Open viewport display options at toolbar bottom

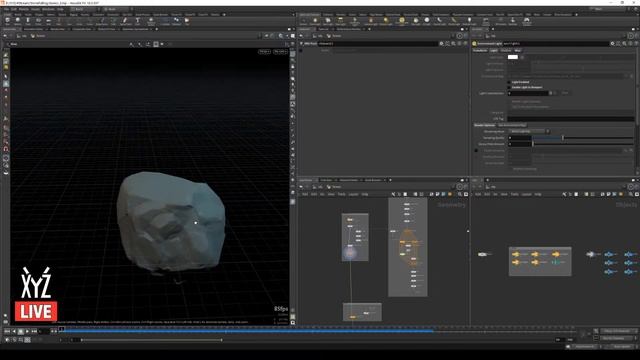293,322
